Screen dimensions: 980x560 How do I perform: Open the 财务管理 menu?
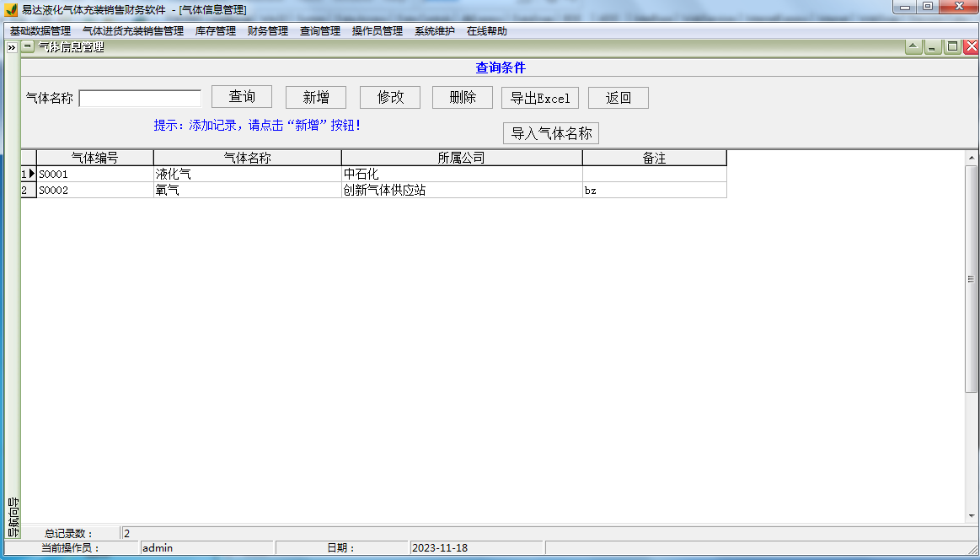click(267, 30)
